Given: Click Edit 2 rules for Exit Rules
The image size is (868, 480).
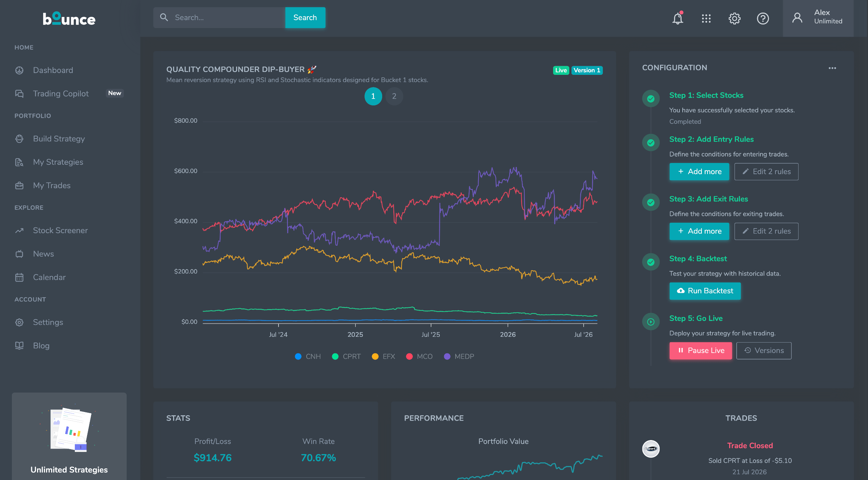Looking at the screenshot, I should (x=767, y=231).
